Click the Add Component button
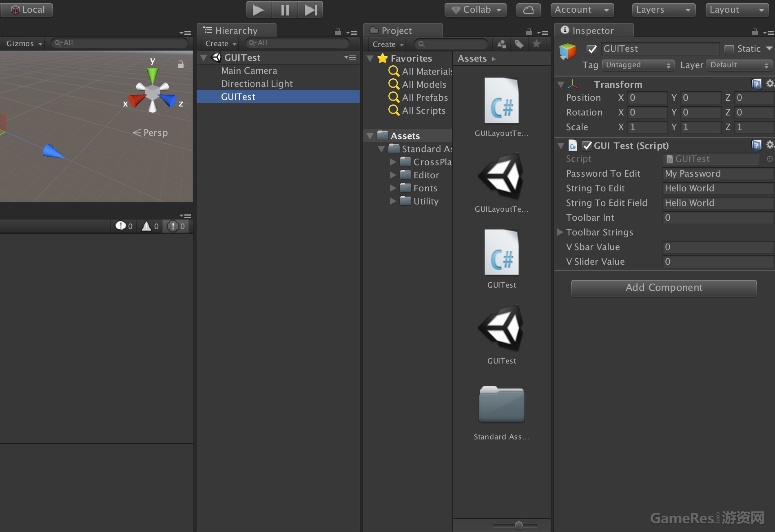Viewport: 775px width, 532px height. pos(664,288)
